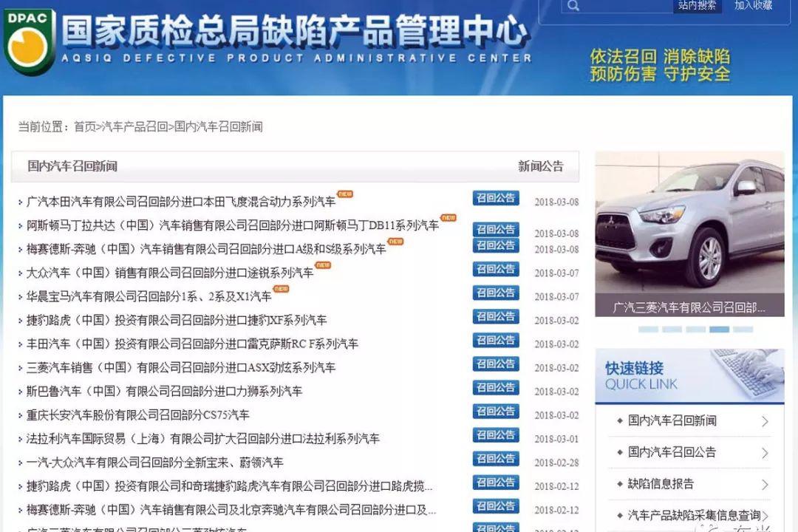Click chevron arrow beside 国内汽车召回新闻 quick link
Screen dimensions: 798x532
[x=765, y=421]
